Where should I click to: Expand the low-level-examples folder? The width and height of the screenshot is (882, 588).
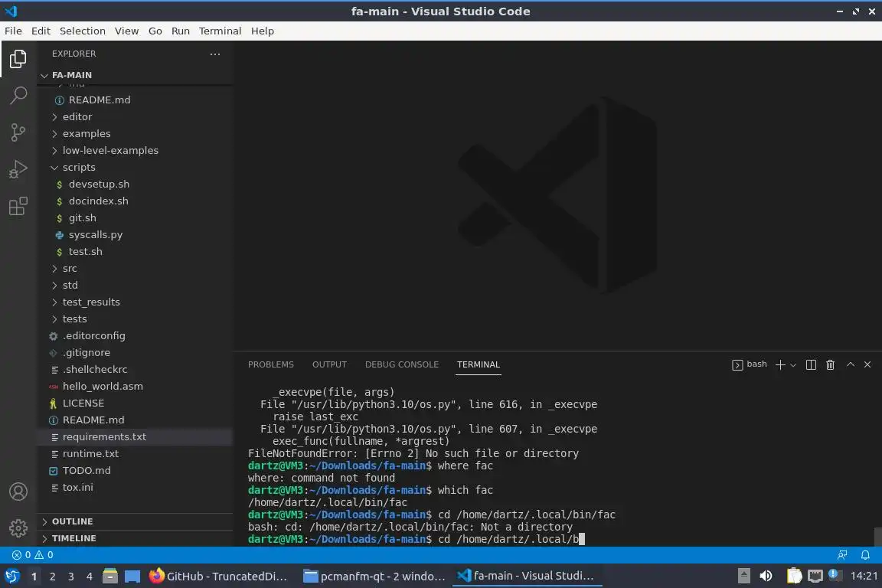[x=135, y=150]
